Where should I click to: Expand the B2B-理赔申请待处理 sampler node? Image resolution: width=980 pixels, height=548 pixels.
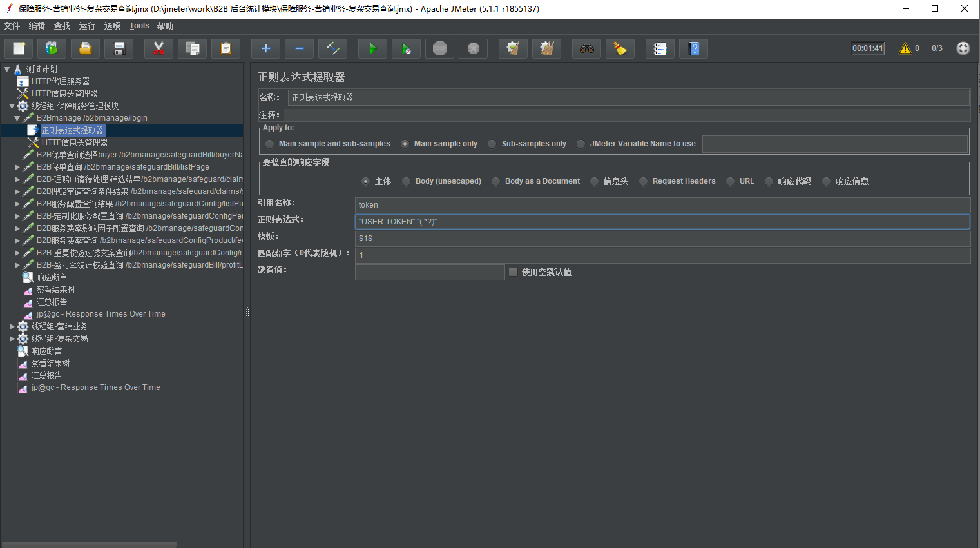[x=17, y=179]
